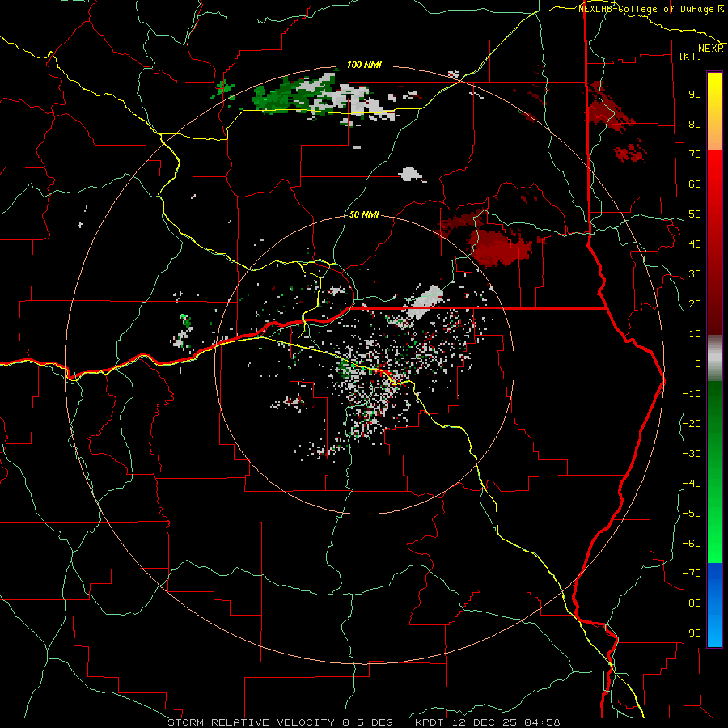Click the 60 value on velocity scale
This screenshot has height=728, width=728.
pos(695,184)
